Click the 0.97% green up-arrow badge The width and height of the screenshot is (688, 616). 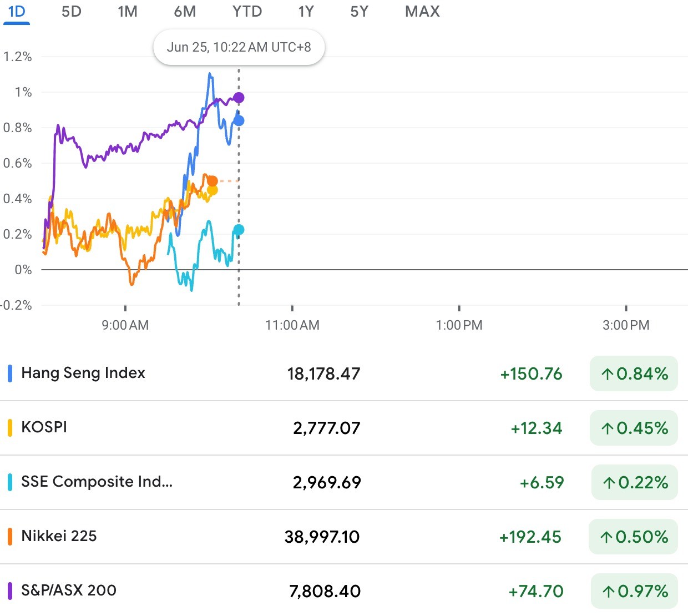[x=634, y=591]
